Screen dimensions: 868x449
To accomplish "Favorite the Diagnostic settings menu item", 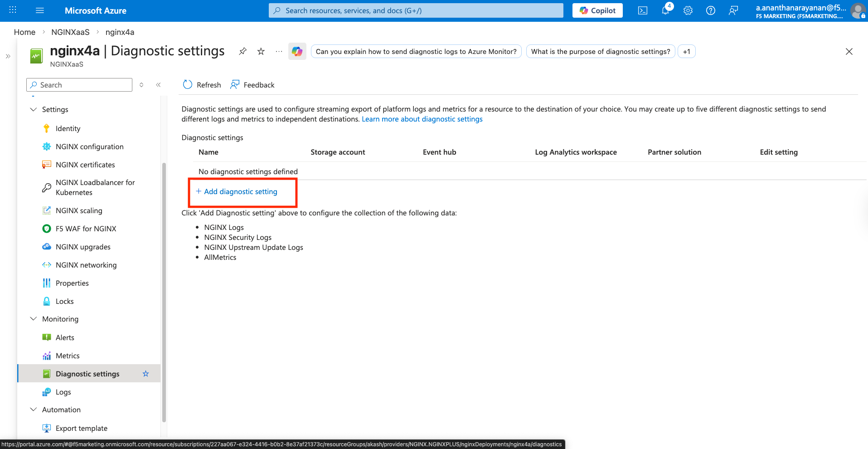I will point(145,374).
